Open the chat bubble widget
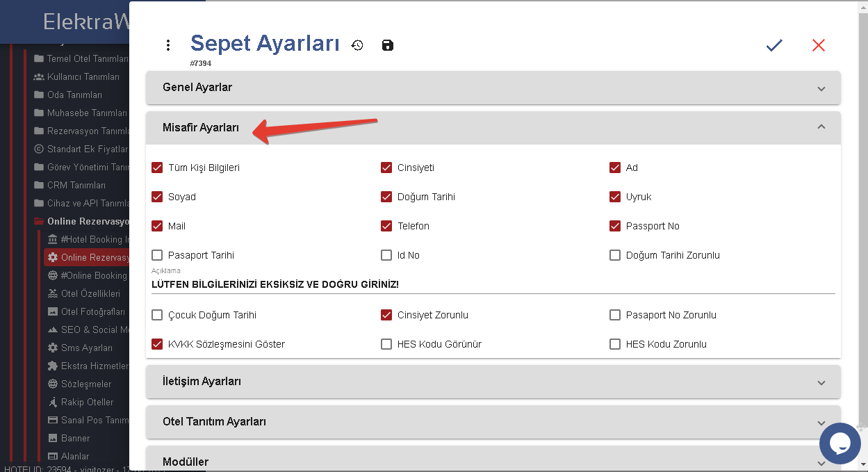 click(x=840, y=443)
